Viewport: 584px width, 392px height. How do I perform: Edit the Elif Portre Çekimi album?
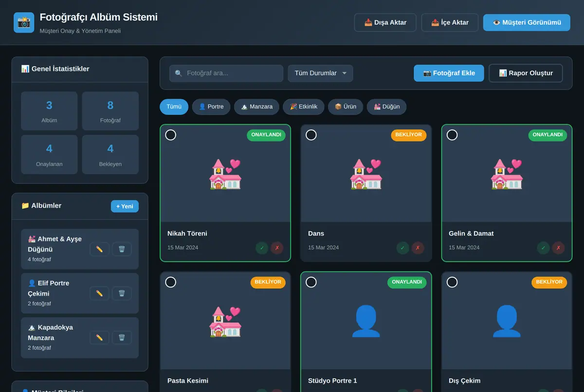click(x=99, y=293)
